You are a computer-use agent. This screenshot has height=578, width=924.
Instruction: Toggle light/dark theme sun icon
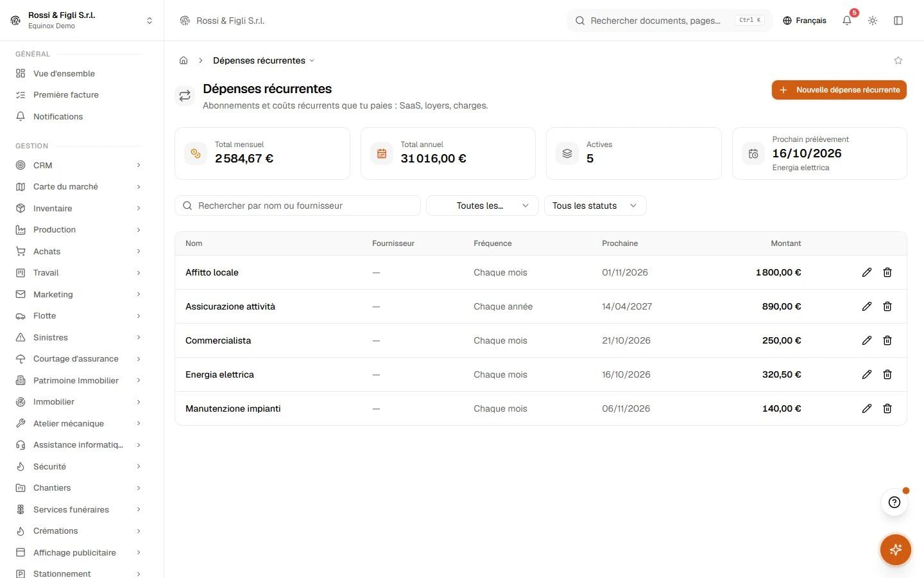point(873,21)
